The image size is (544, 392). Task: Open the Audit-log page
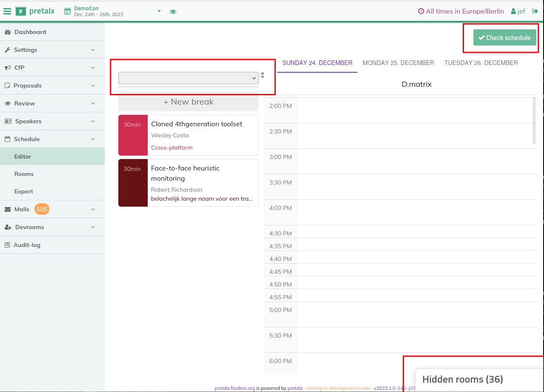(x=27, y=245)
